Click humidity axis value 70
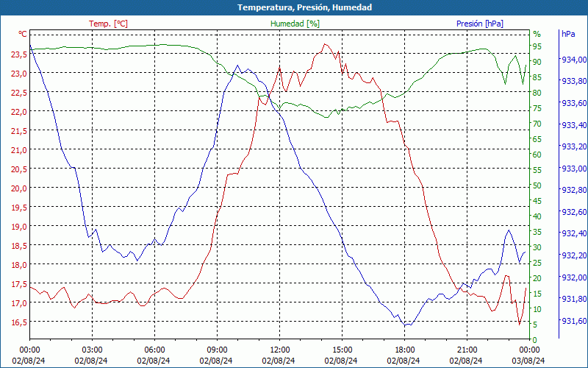Viewport: 588px width, 368px height. point(537,124)
